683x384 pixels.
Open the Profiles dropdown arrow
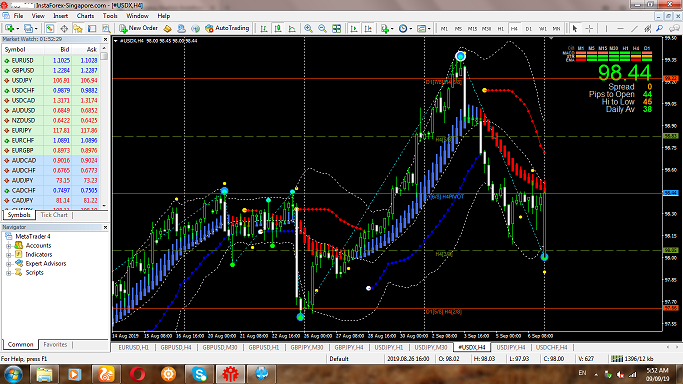pyautogui.click(x=36, y=29)
